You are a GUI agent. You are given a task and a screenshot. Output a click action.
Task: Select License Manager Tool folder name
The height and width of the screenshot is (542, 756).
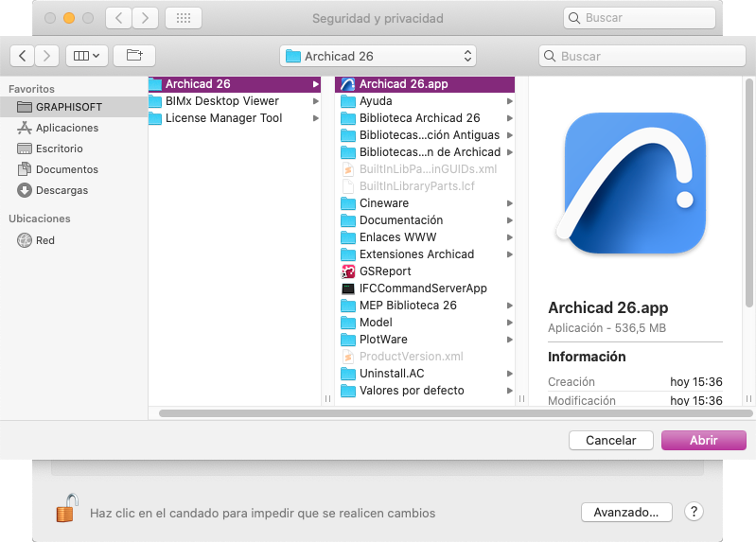click(223, 118)
